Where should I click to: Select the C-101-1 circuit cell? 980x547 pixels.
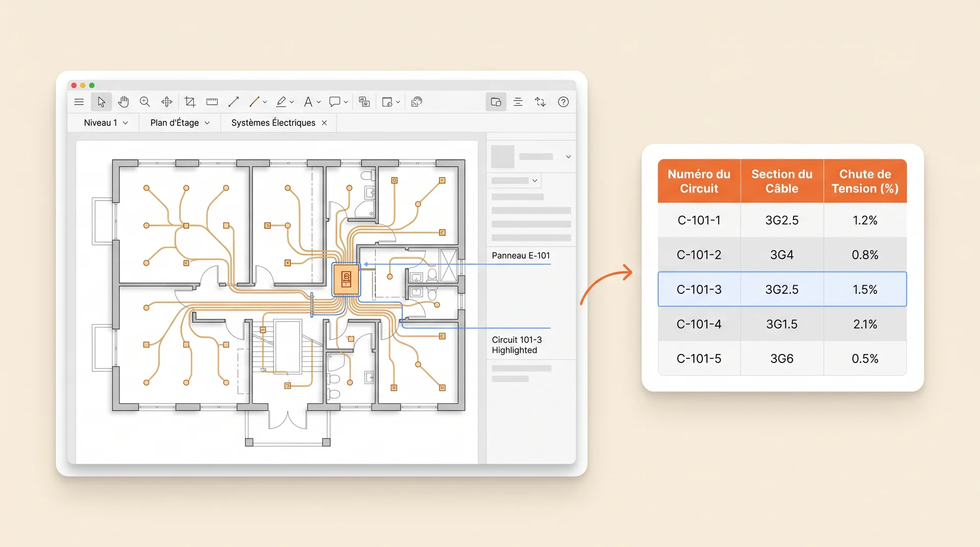(699, 220)
